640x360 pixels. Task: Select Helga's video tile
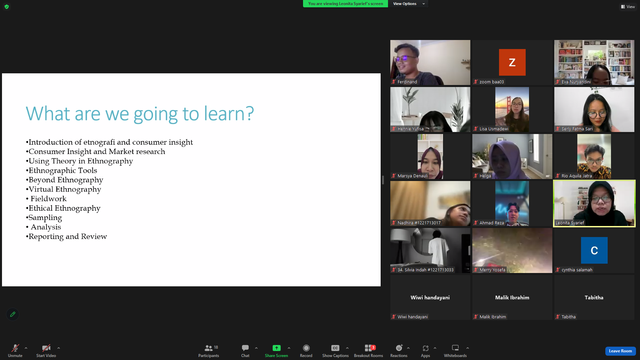512,157
